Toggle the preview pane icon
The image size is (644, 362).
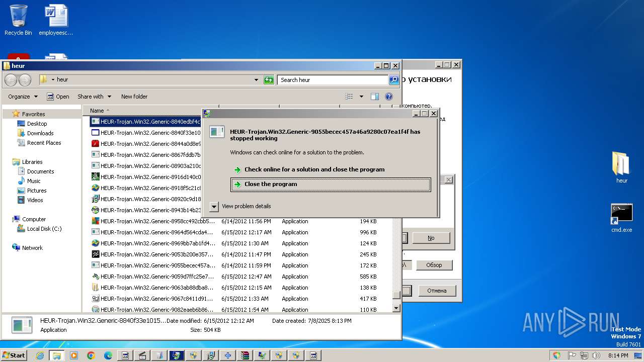pyautogui.click(x=375, y=97)
